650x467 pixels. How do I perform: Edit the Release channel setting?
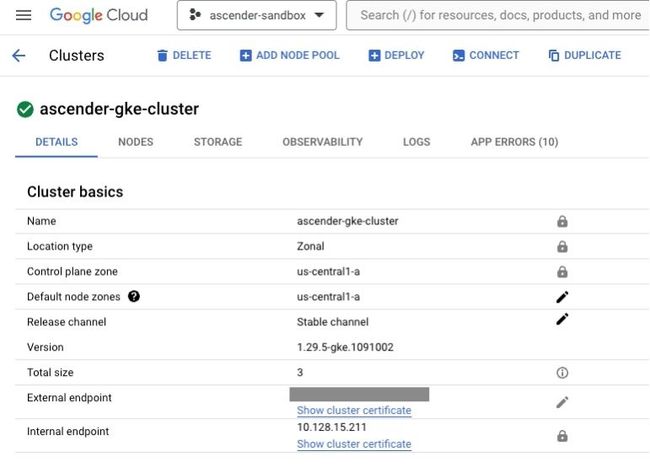562,319
